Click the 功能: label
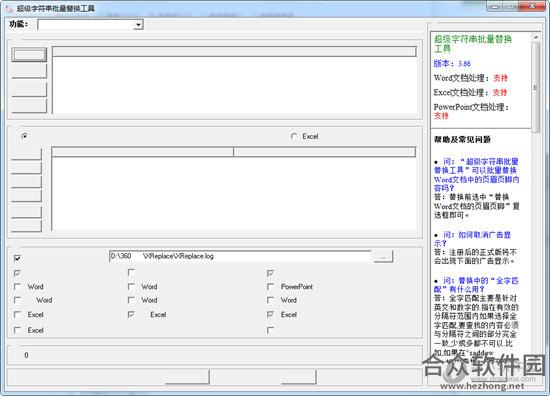 19,24
